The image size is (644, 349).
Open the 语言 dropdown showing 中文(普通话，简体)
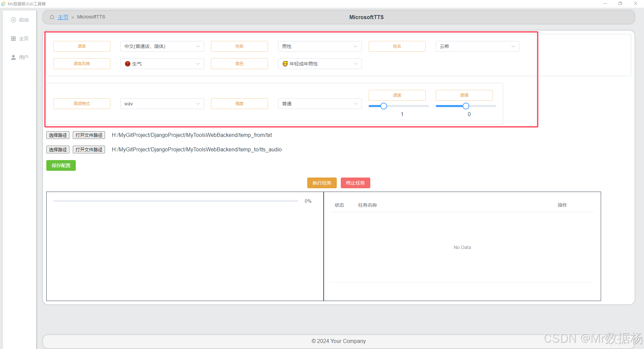162,46
